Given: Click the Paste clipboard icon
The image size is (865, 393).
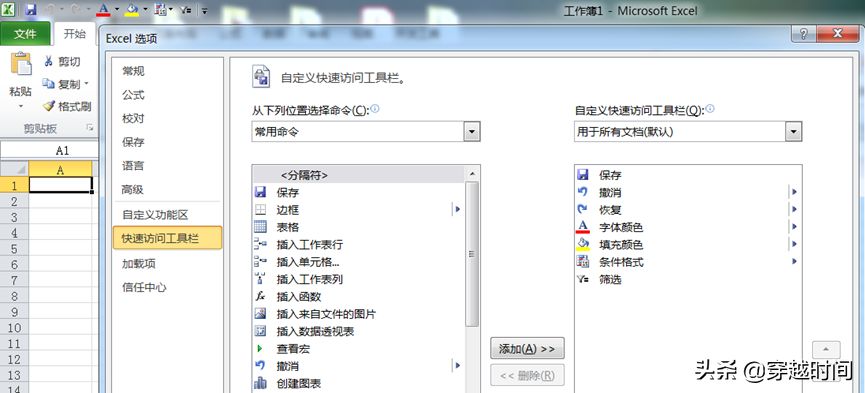Looking at the screenshot, I should [21, 64].
